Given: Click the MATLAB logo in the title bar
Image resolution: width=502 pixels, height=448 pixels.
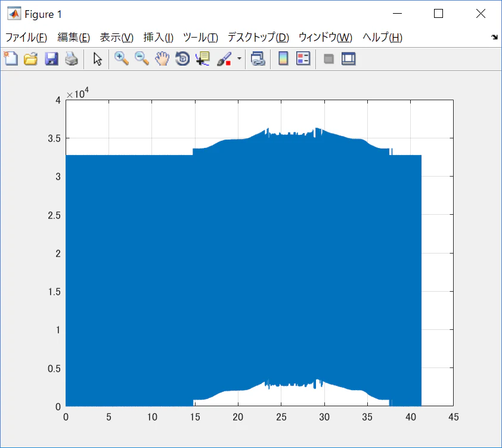Looking at the screenshot, I should point(14,14).
